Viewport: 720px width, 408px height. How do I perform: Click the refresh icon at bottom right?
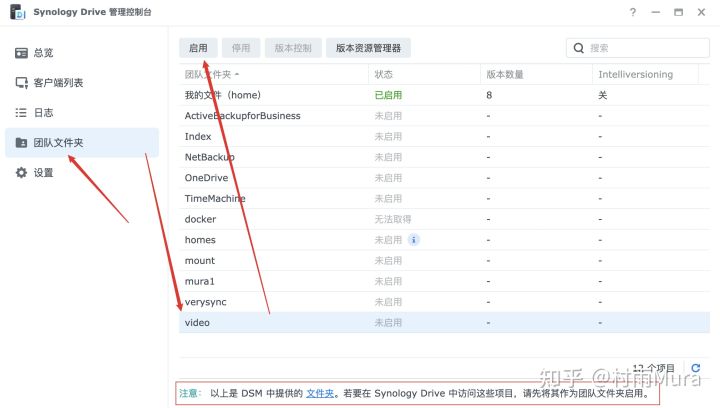coord(696,368)
